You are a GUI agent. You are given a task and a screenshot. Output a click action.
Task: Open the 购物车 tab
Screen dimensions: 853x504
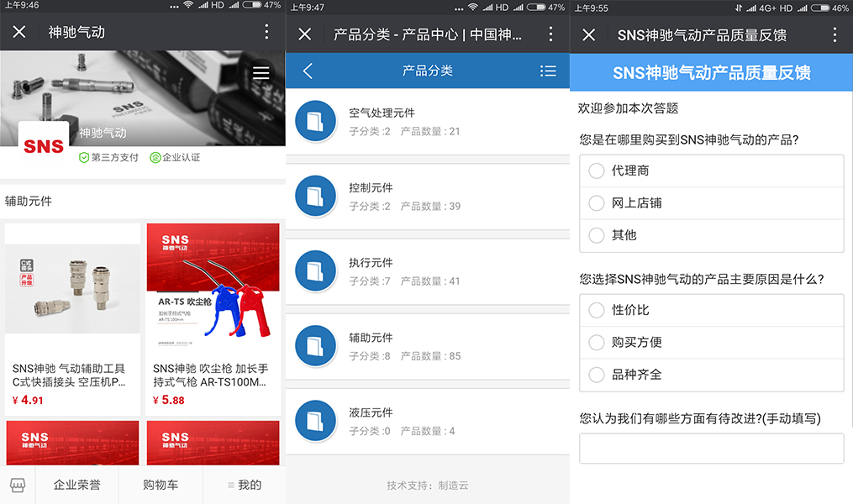pyautogui.click(x=161, y=485)
